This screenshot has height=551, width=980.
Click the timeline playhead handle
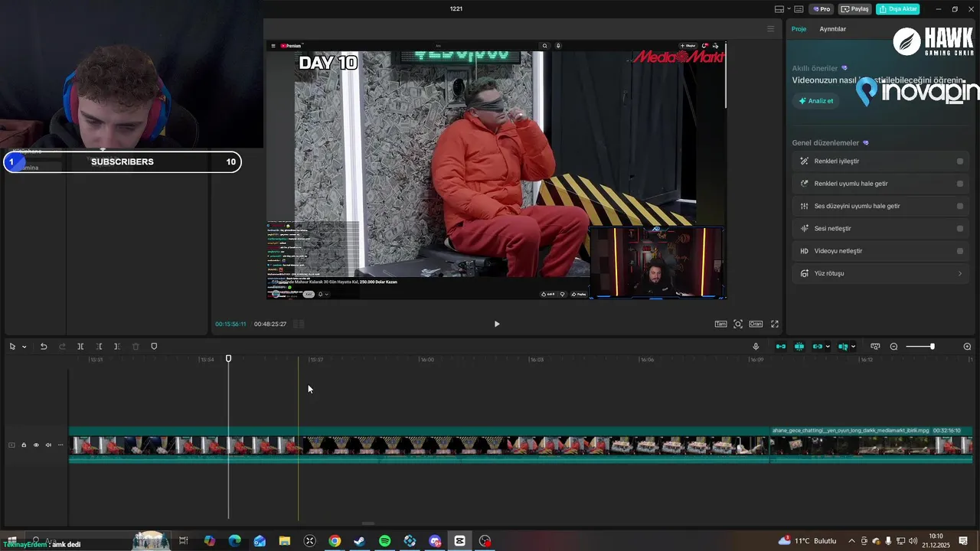coord(228,359)
